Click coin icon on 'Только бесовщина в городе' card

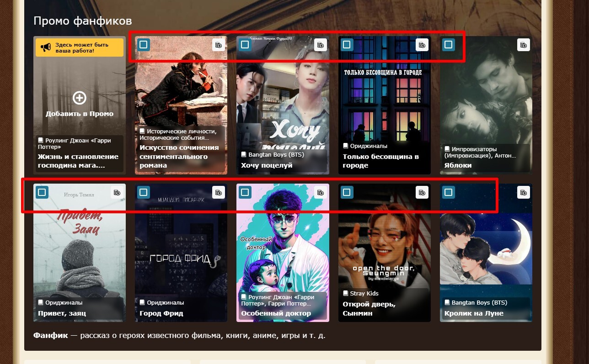pyautogui.click(x=422, y=45)
